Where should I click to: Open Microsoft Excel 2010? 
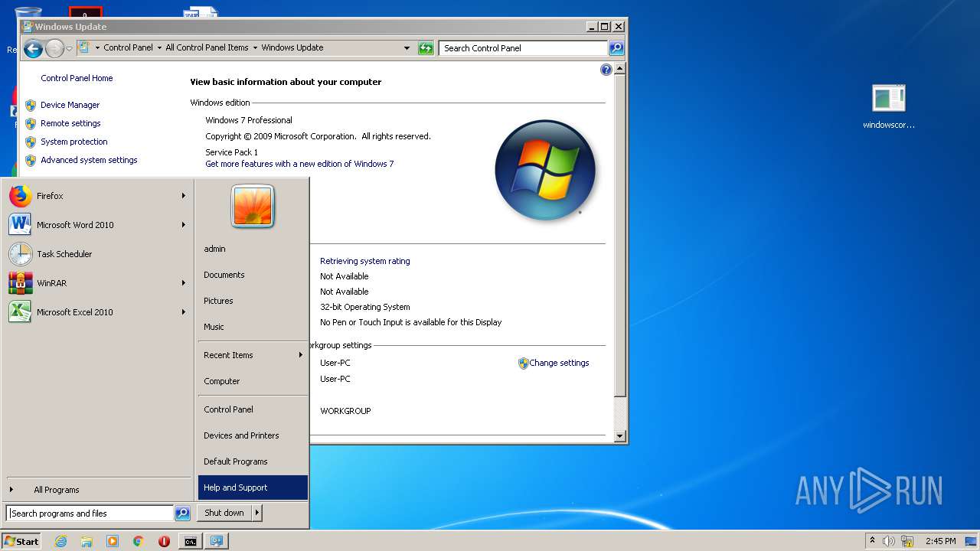click(x=97, y=312)
